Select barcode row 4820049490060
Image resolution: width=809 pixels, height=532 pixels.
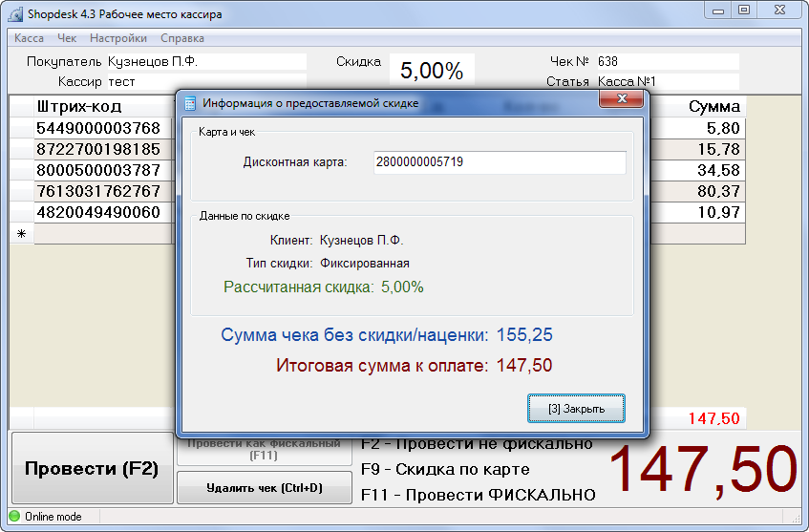(98, 212)
